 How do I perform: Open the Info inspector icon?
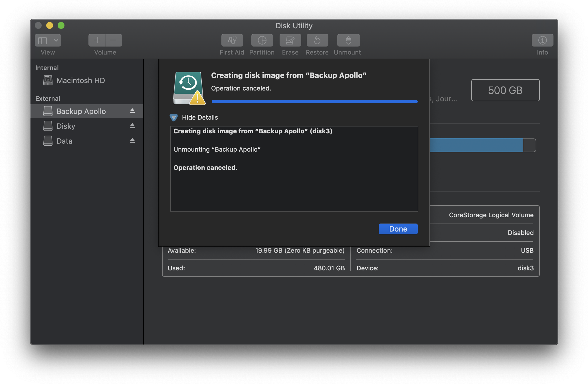tap(542, 40)
